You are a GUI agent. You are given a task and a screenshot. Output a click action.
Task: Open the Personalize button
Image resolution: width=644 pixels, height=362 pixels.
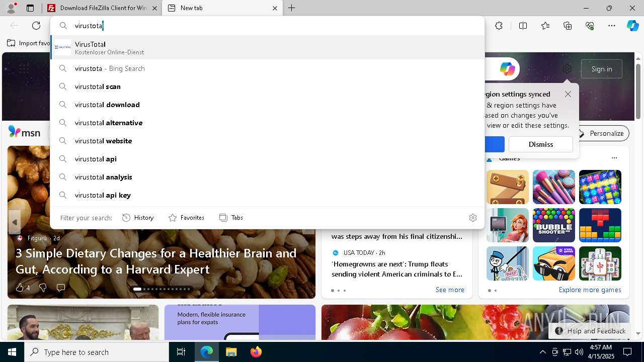click(x=601, y=133)
